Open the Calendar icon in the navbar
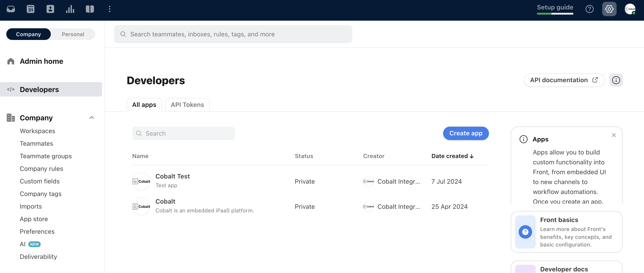This screenshot has height=273, width=644. click(x=31, y=9)
